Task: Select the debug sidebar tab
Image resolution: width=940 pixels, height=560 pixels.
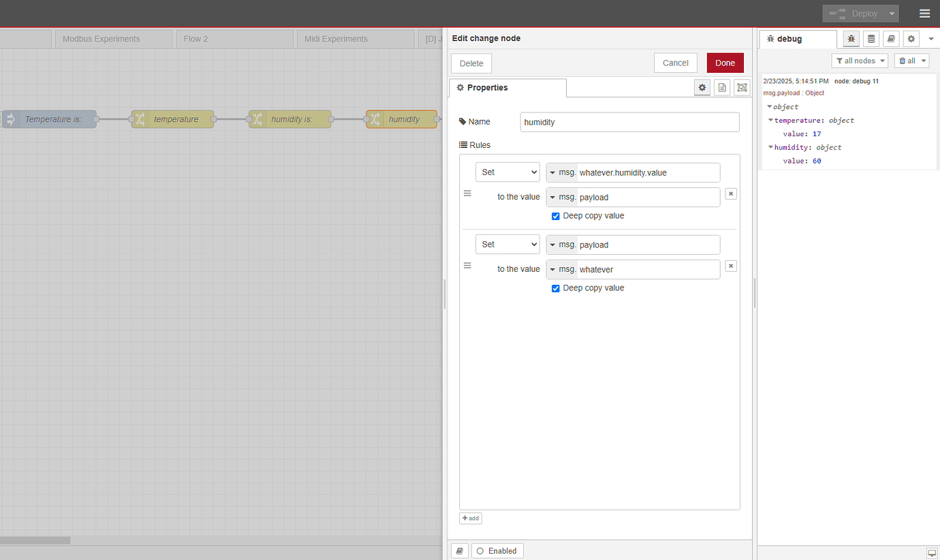Action: [798, 39]
